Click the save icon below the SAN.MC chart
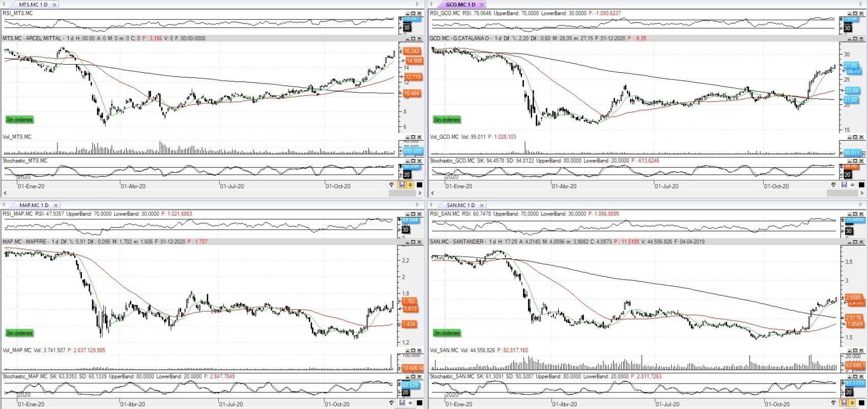Image resolution: width=868 pixels, height=409 pixels. coord(844,403)
